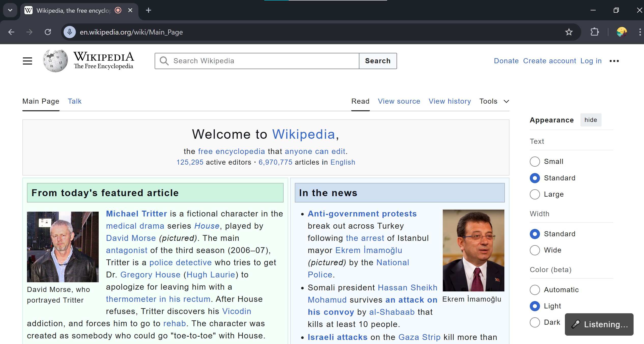
Task: Click the voice search microphone icon
Action: 70,32
